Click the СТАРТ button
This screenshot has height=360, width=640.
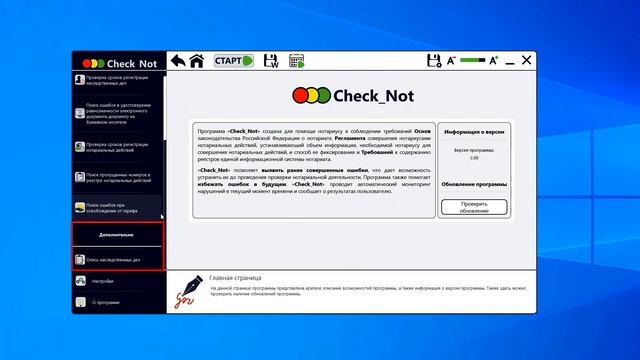pyautogui.click(x=234, y=61)
